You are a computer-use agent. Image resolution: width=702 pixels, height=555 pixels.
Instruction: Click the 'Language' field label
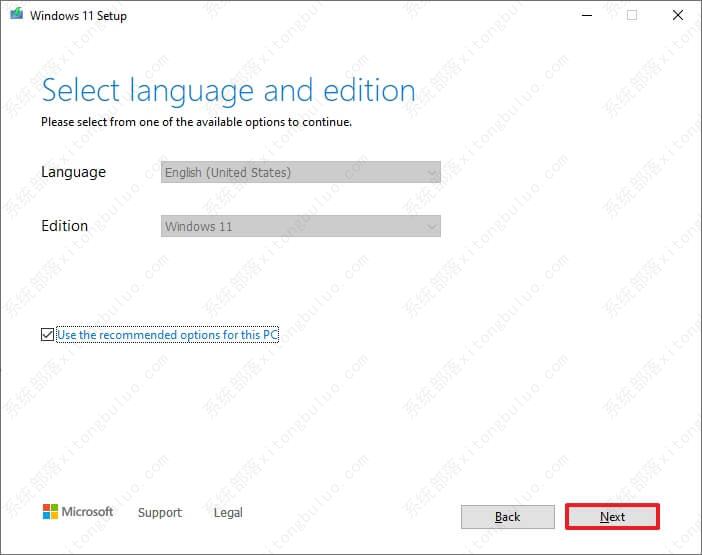pyautogui.click(x=73, y=172)
